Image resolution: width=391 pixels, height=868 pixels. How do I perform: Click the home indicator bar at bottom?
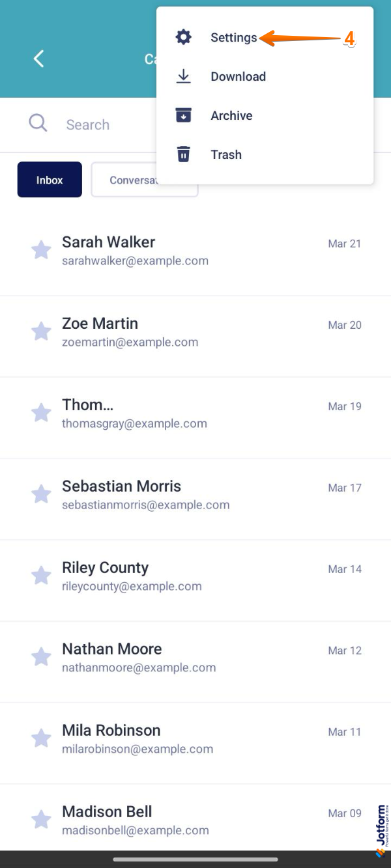195,860
